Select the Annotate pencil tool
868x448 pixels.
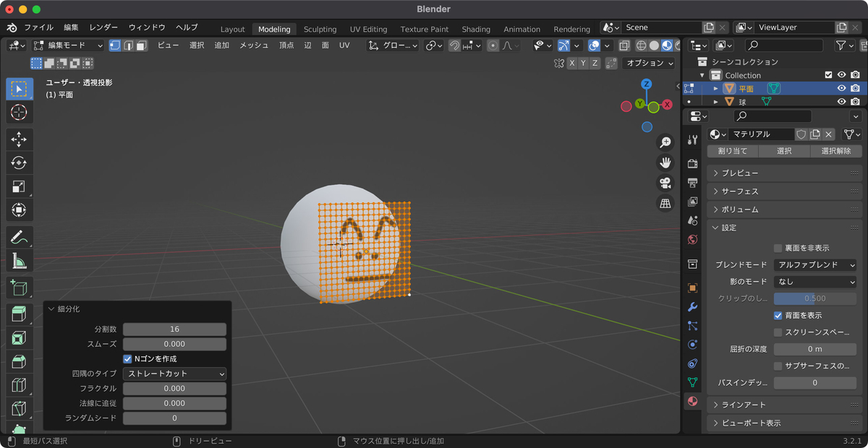pos(19,237)
